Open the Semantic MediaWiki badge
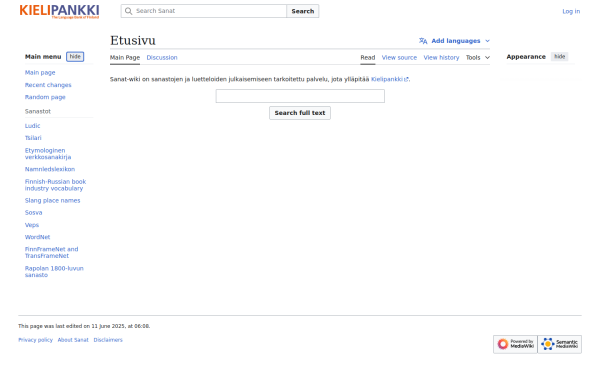The height and width of the screenshot is (375, 600). [x=559, y=344]
